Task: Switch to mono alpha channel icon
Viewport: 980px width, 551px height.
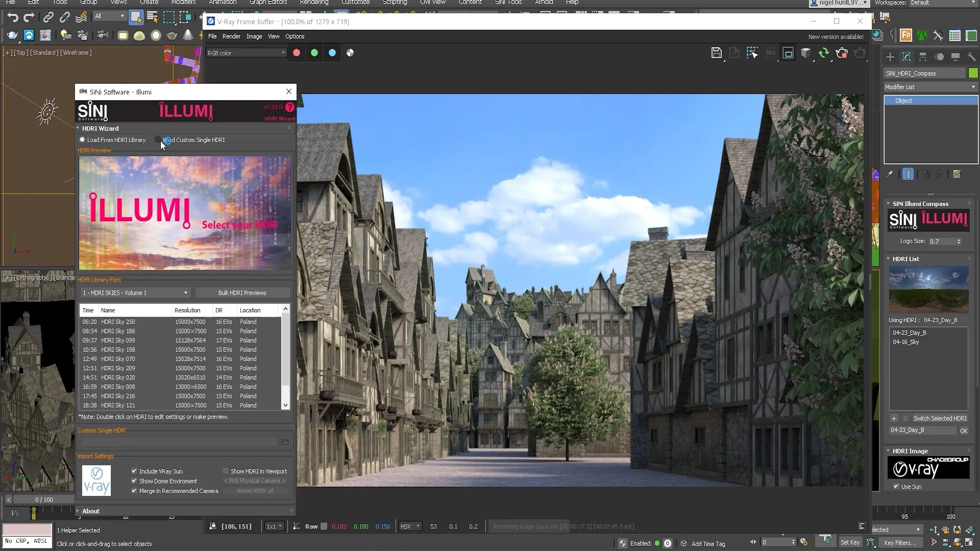Action: tap(350, 53)
